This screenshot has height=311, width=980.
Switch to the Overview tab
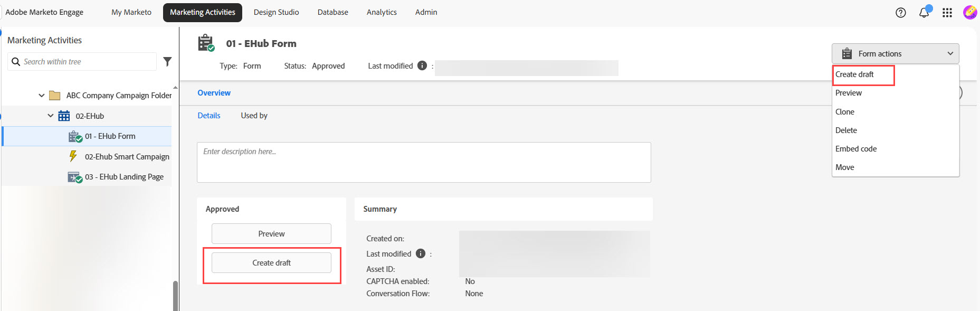click(x=214, y=93)
